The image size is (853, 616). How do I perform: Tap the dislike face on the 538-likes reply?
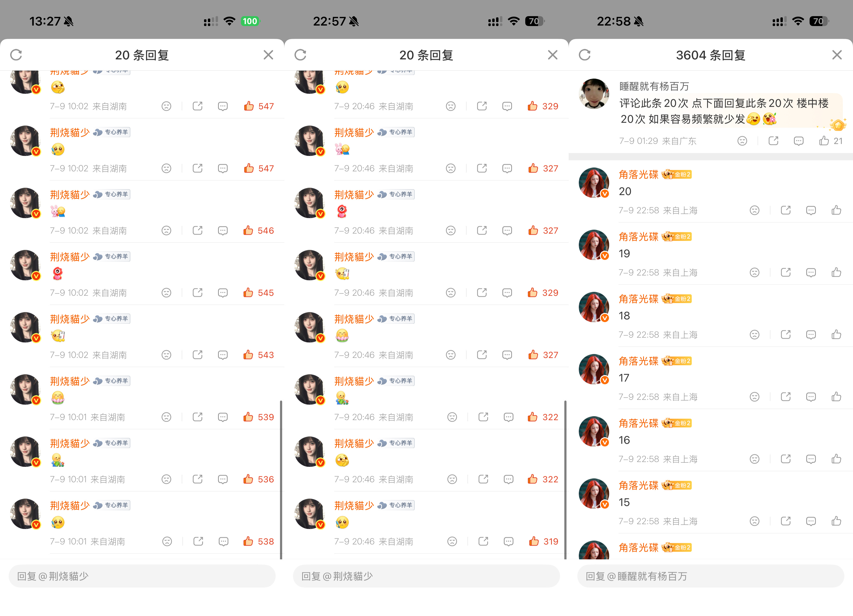coord(167,541)
